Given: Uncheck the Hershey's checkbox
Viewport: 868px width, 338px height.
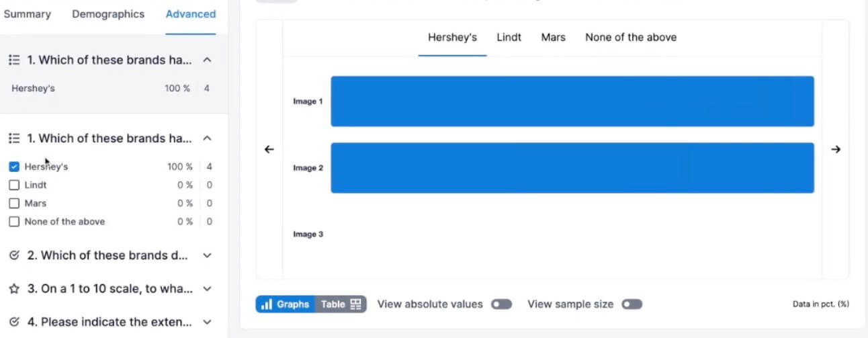Looking at the screenshot, I should [x=14, y=167].
